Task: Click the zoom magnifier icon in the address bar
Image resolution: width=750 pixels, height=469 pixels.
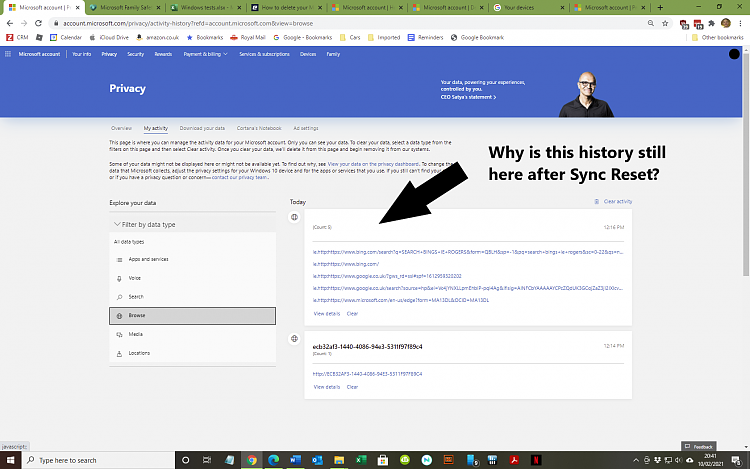Action: pos(651,23)
